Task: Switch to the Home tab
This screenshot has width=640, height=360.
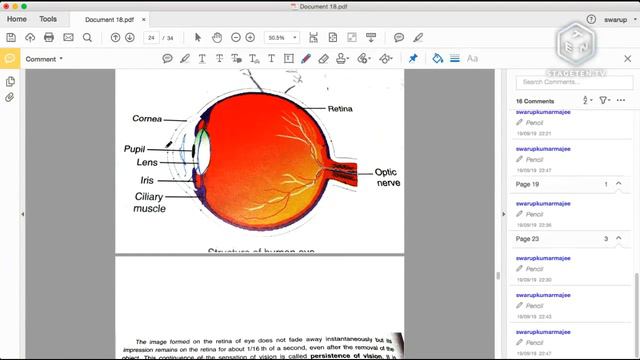Action: [x=17, y=19]
